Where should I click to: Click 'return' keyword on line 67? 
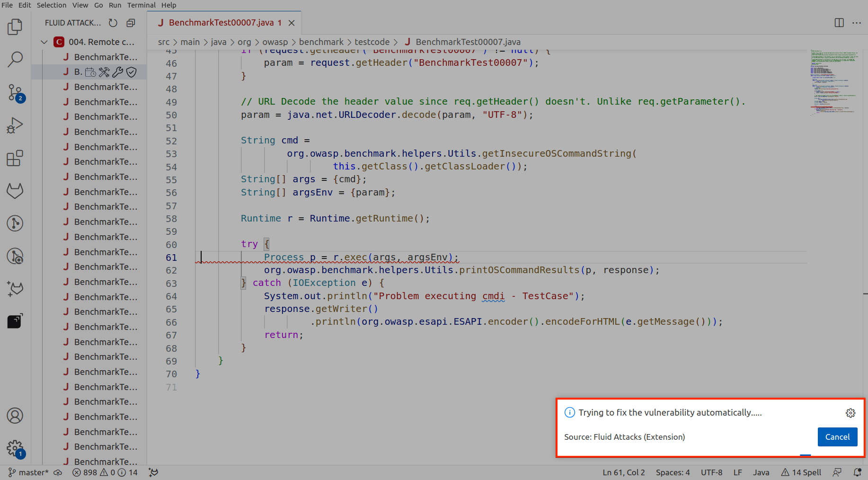point(281,335)
